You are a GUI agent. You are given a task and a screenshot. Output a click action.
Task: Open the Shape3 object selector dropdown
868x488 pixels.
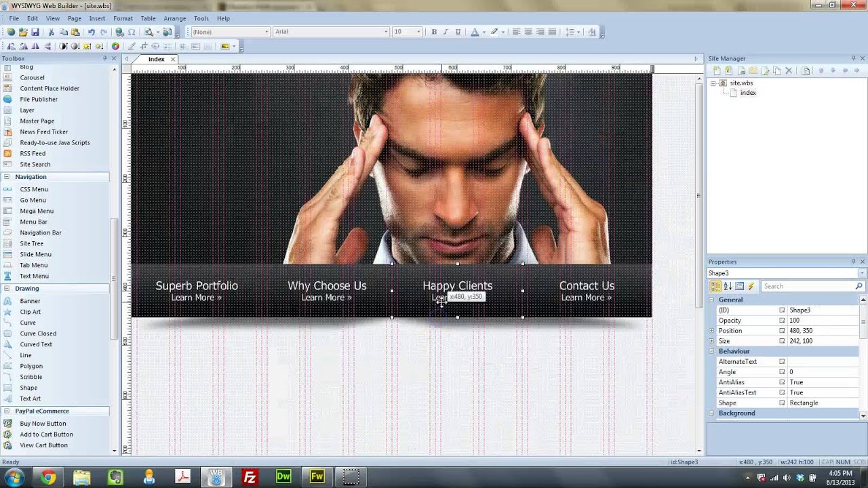pos(862,273)
